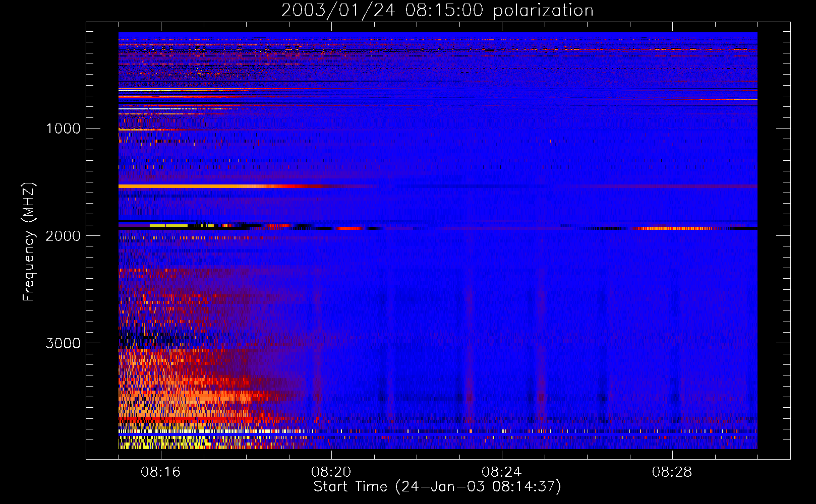Viewport: 816px width, 504px height.
Task: Click the 08:20 time tick label
Action: coord(331,472)
